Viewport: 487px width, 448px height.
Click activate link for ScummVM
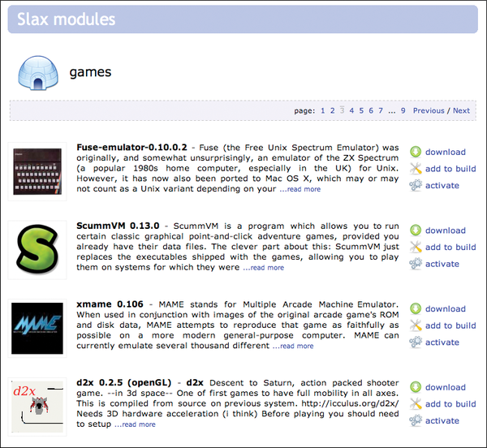point(442,264)
